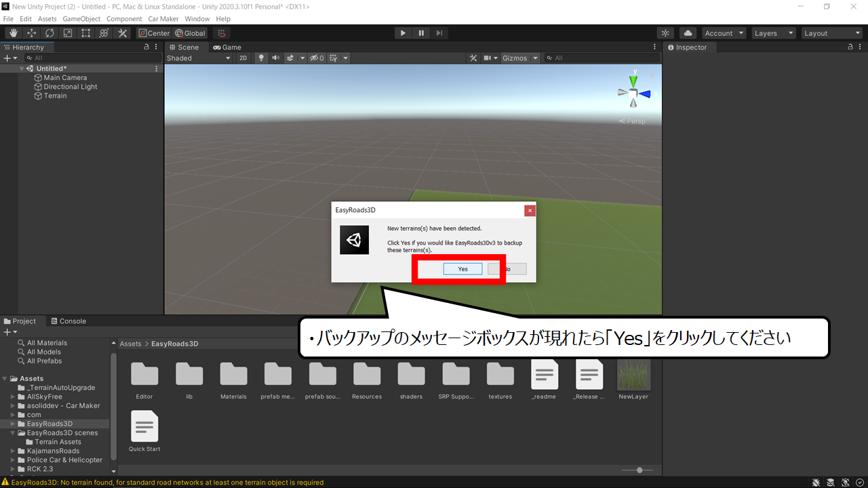Image resolution: width=868 pixels, height=488 pixels.
Task: Close the EasyRoads3D dialog
Action: tap(530, 211)
